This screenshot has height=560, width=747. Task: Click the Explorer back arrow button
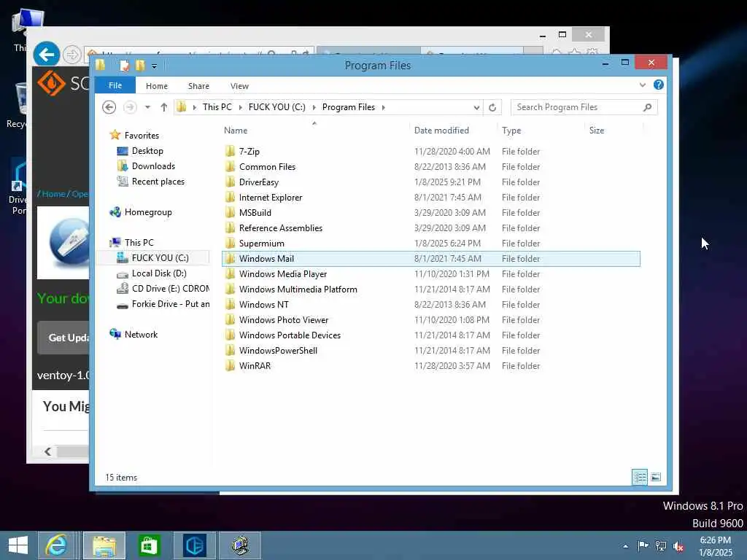coord(109,107)
